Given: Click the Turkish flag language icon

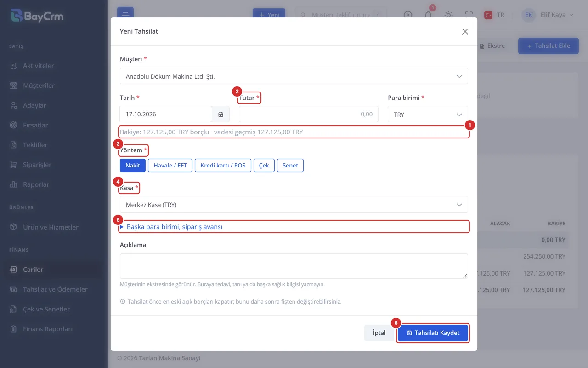Looking at the screenshot, I should (x=488, y=15).
